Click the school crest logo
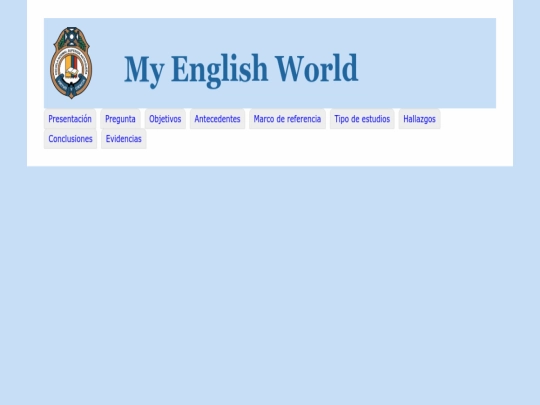This screenshot has height=405, width=540. point(71,63)
